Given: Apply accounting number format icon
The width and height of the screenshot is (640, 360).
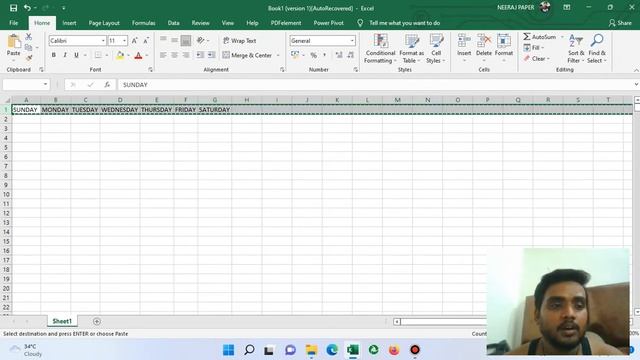Looking at the screenshot, I should (295, 55).
